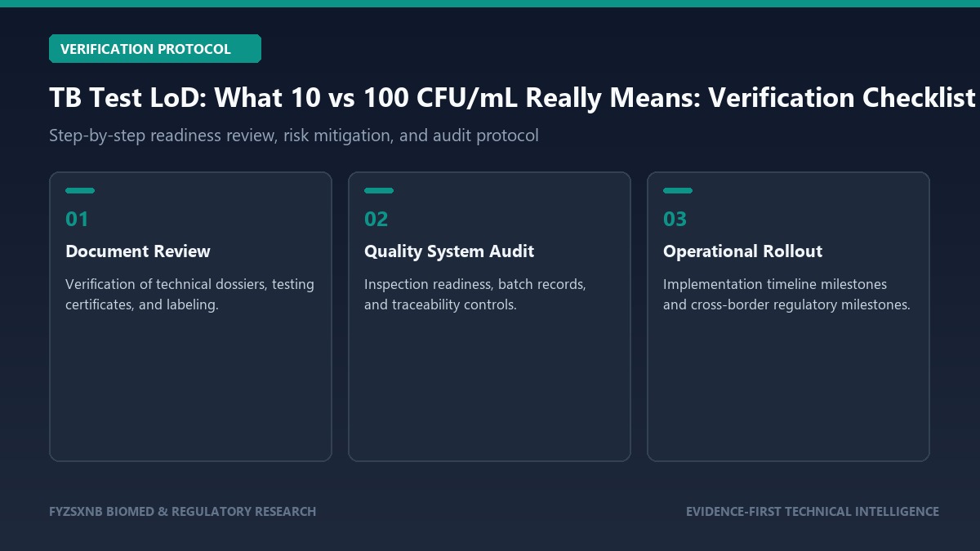This screenshot has width=980, height=551.
Task: Click the VERIFICATION PROTOCOL badge
Action: [x=155, y=49]
